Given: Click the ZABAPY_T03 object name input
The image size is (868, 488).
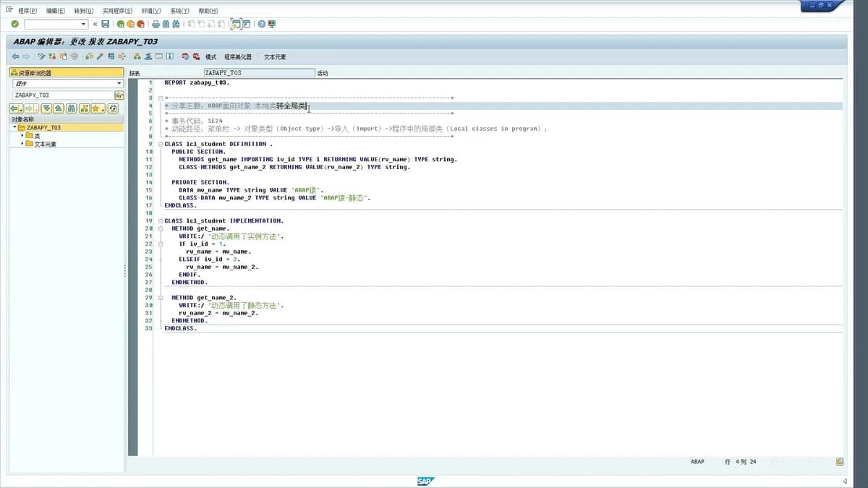Looking at the screenshot, I should (x=62, y=95).
